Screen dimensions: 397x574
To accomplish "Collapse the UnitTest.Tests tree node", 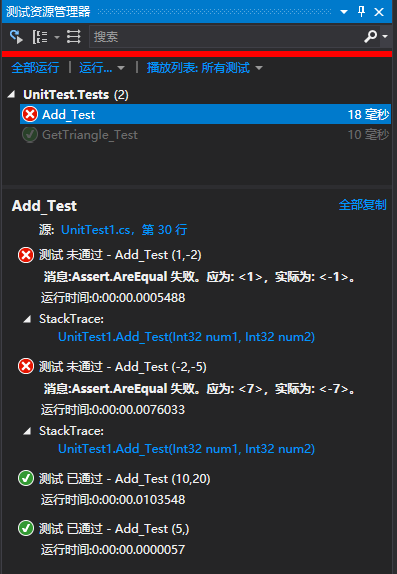I will (11, 95).
